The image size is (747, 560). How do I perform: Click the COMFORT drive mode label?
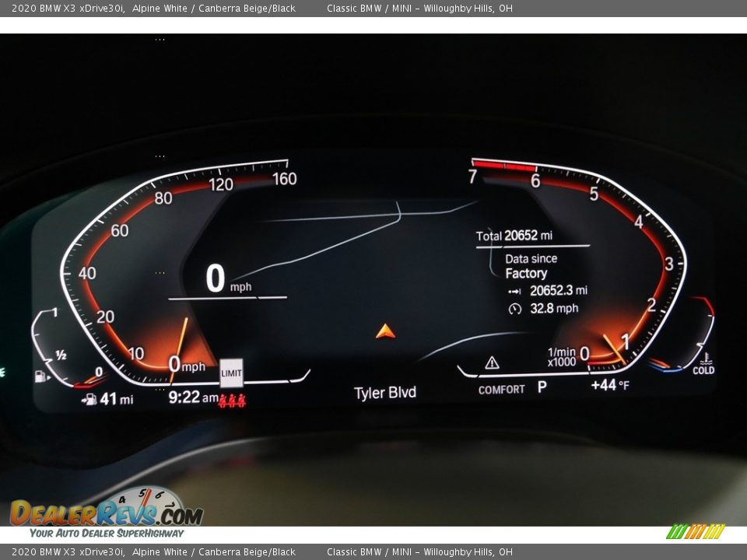pos(501,390)
